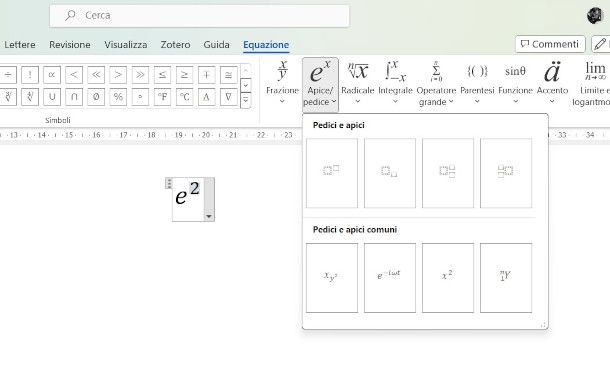Insert the division sign symbol
Screen dimensions: 610x373
coord(8,74)
